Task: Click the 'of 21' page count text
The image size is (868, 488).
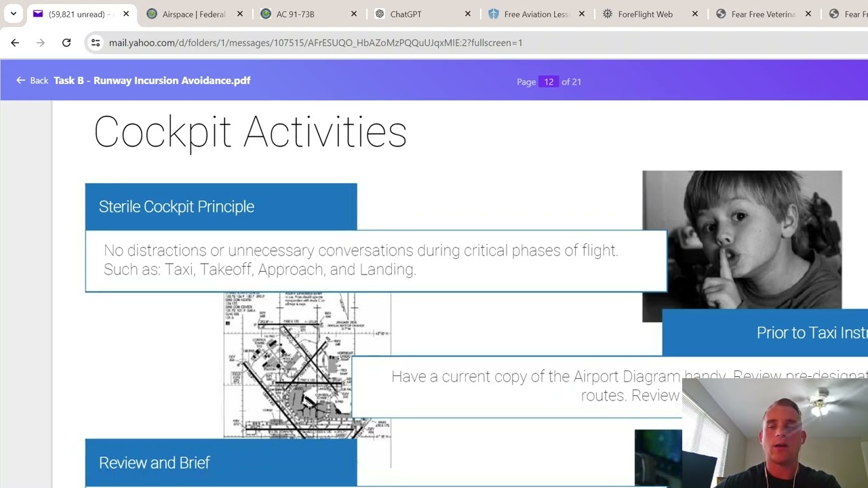Action: 571,81
